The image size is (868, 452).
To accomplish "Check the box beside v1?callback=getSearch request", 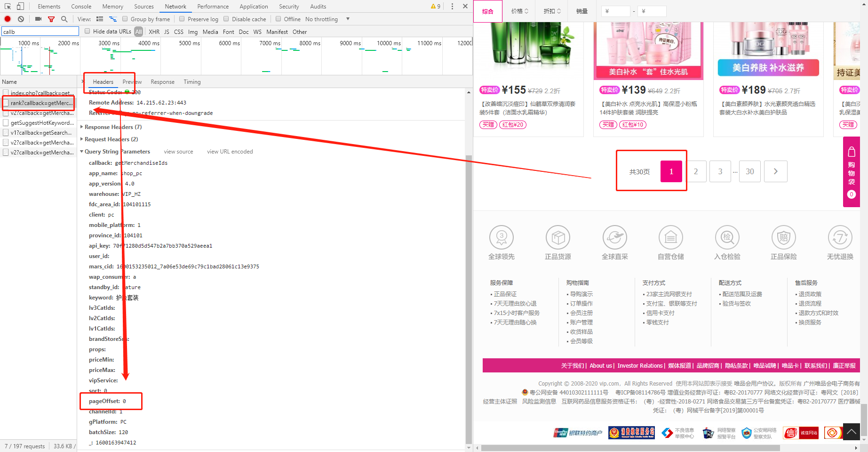I will pyautogui.click(x=6, y=132).
